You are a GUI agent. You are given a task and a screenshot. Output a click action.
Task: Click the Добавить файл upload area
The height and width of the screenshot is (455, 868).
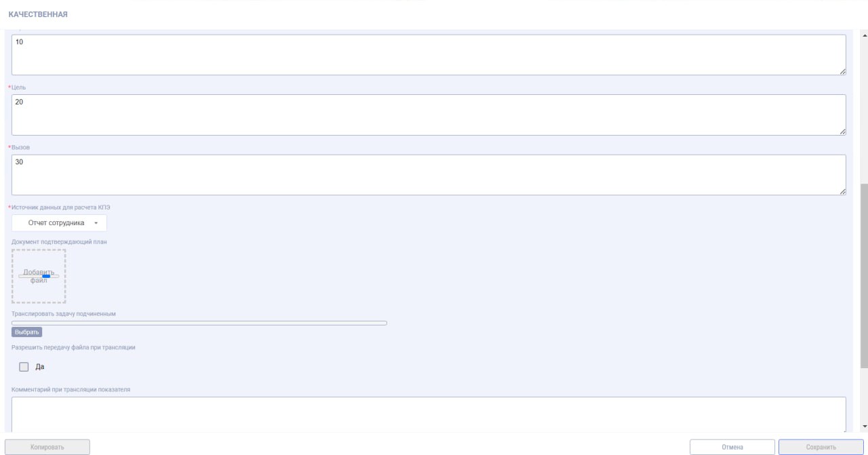[39, 276]
